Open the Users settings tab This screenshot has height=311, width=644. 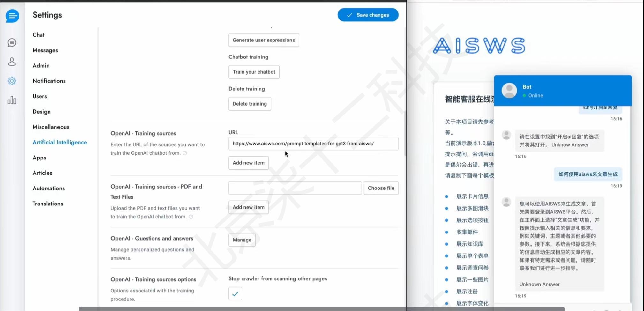(x=40, y=96)
